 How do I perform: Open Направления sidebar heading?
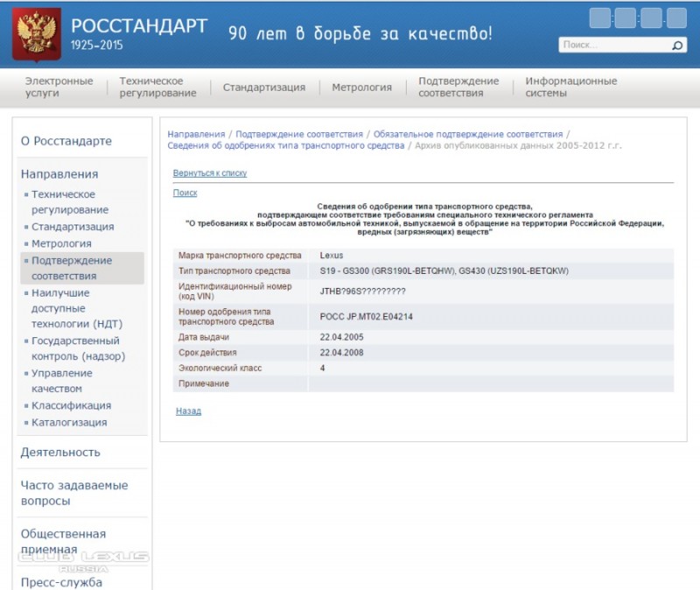(x=59, y=174)
